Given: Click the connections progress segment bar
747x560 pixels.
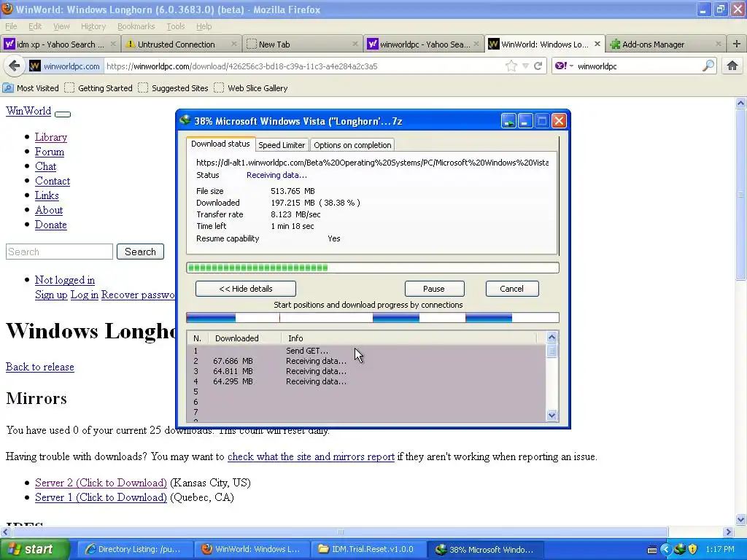Looking at the screenshot, I should (x=373, y=318).
